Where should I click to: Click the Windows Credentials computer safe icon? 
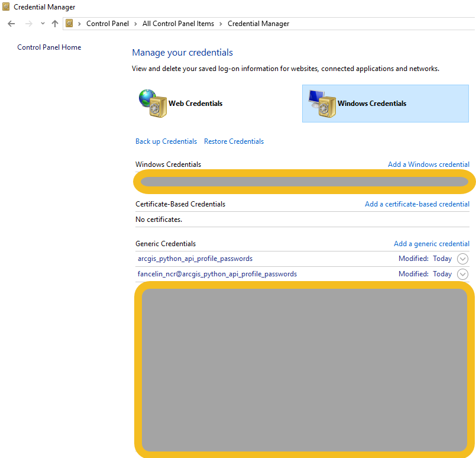322,104
